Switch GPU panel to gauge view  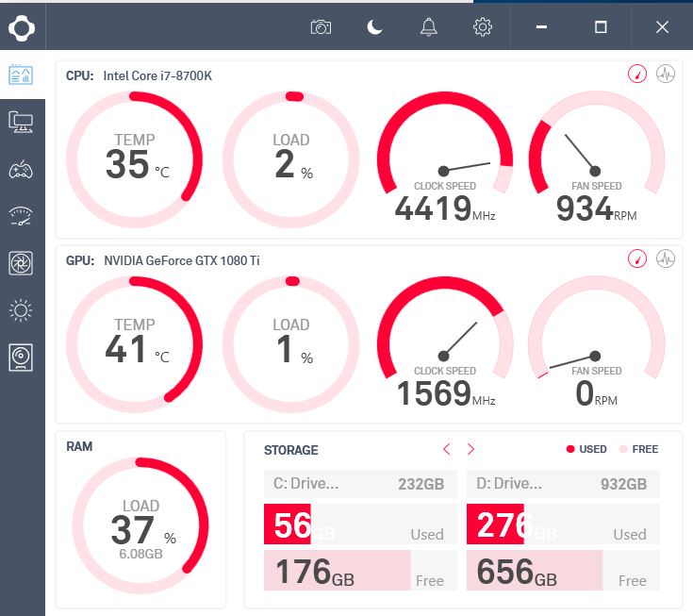click(x=637, y=258)
